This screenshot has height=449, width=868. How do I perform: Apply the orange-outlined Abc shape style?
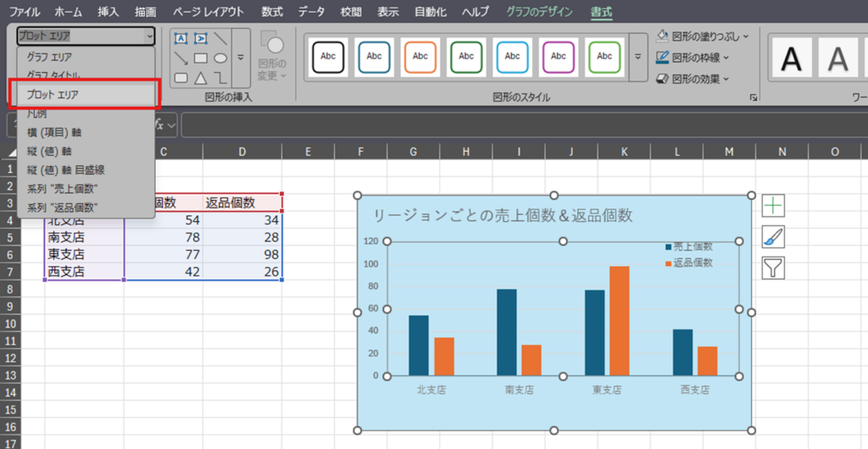(420, 57)
